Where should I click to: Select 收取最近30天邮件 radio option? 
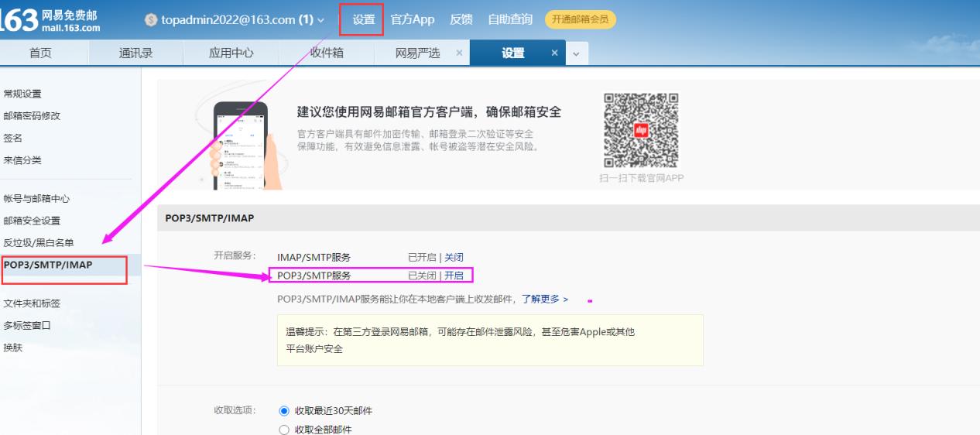(x=283, y=410)
